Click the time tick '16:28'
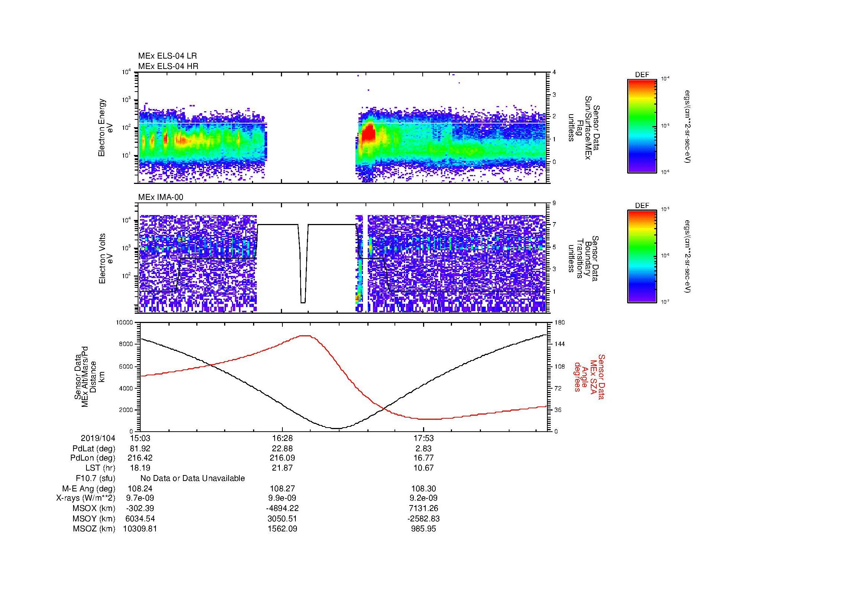 tap(282, 438)
